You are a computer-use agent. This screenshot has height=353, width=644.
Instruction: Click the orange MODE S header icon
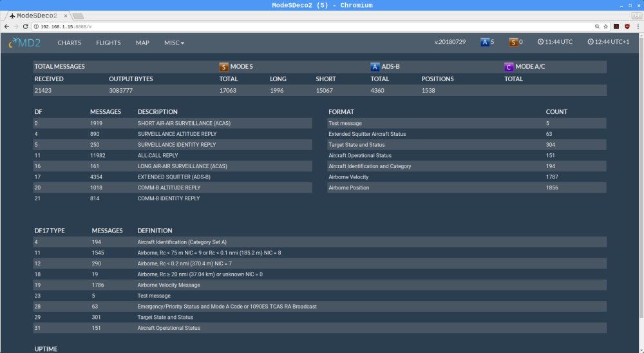(223, 66)
